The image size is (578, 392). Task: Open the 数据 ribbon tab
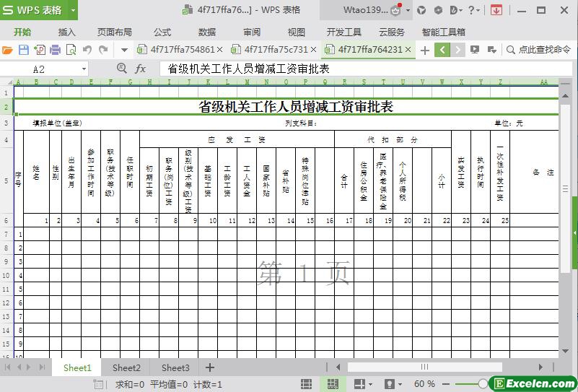point(207,32)
